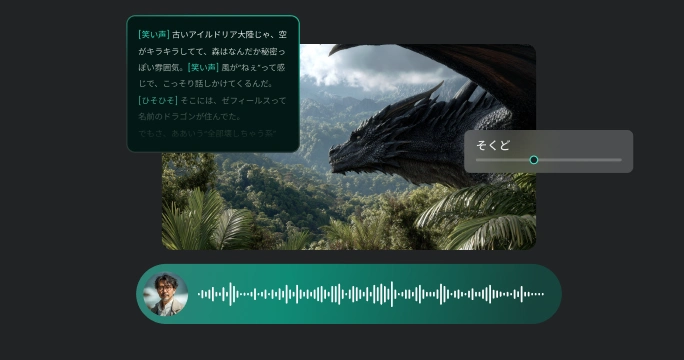Click the [ひそひそ] whisper tag

[x=157, y=100]
